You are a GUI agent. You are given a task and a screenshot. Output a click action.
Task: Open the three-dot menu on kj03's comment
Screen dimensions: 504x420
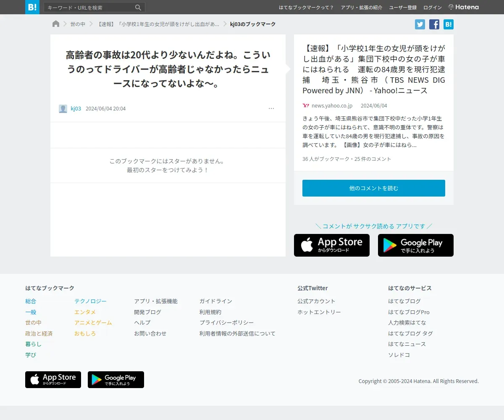pos(271,108)
